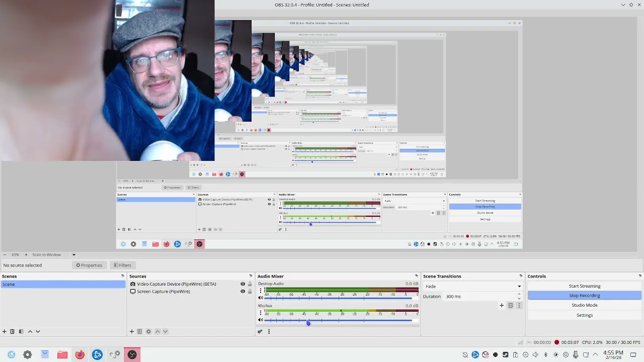Show hidden system tray icons arrow
644x362 pixels.
tap(596, 354)
